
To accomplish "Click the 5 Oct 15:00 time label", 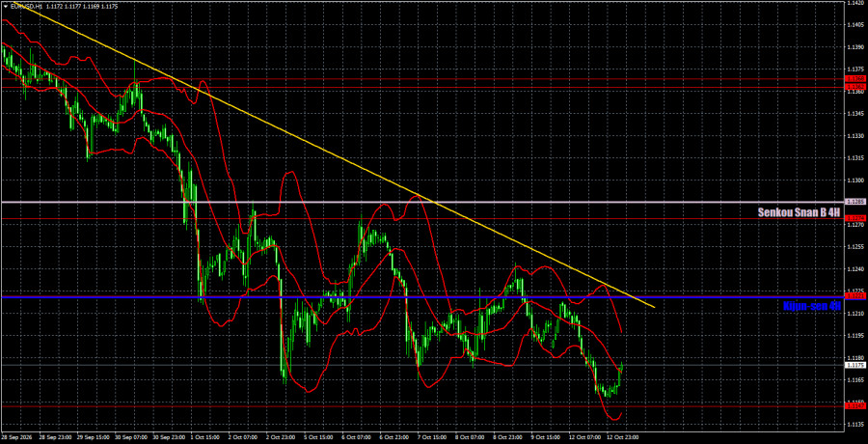I will [317, 437].
